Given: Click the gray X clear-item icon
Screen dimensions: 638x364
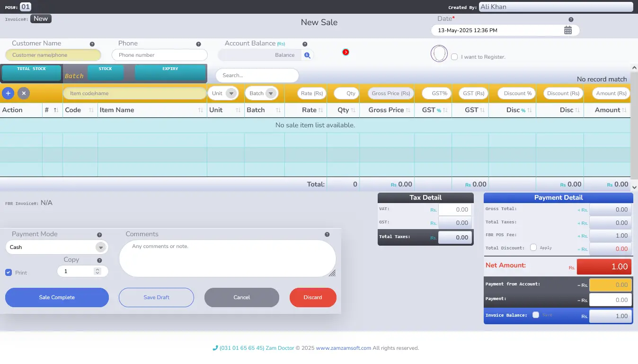Looking at the screenshot, I should 24,93.
